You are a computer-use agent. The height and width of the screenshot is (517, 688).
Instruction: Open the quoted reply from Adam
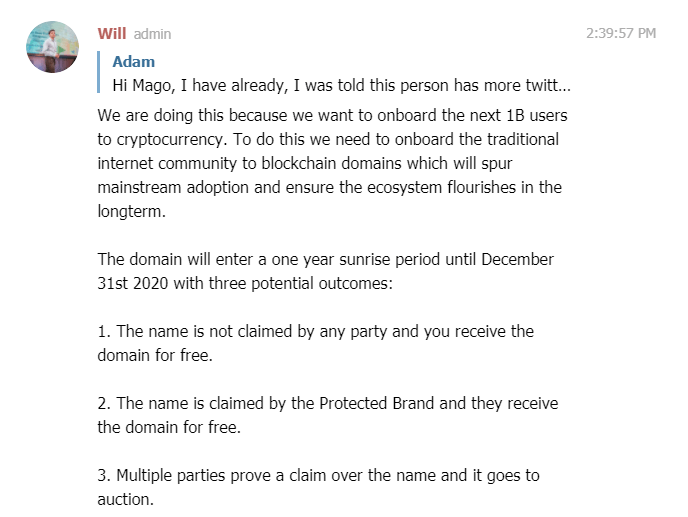pyautogui.click(x=336, y=72)
